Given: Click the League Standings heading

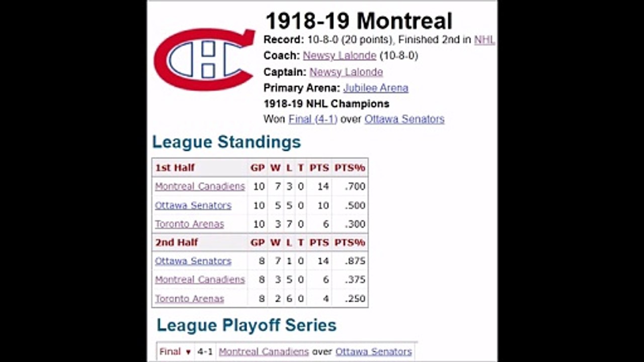Looking at the screenshot, I should (226, 142).
